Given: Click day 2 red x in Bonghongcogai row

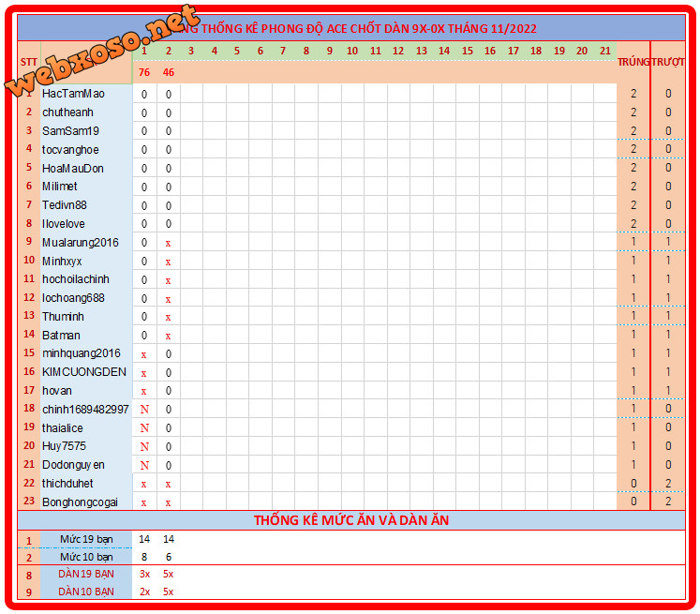Looking at the screenshot, I should 168,503.
